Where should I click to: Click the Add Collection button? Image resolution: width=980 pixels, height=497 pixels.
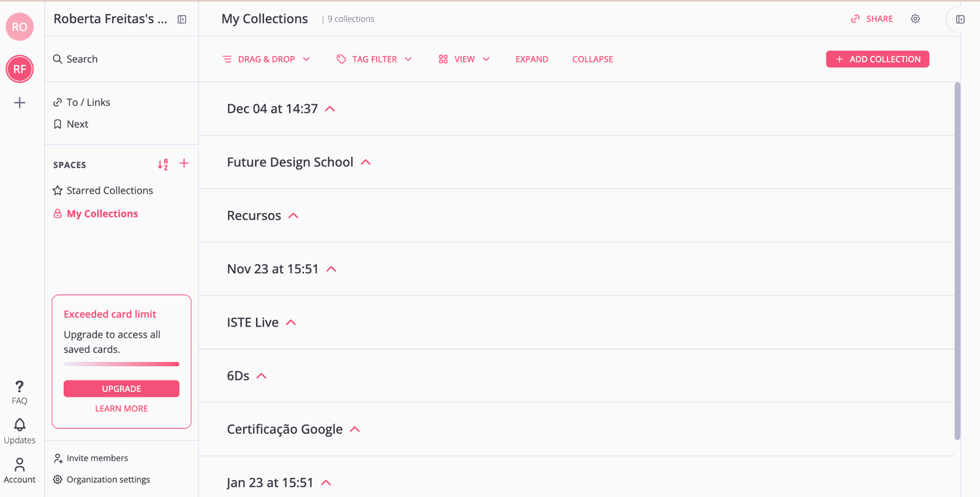tap(877, 59)
